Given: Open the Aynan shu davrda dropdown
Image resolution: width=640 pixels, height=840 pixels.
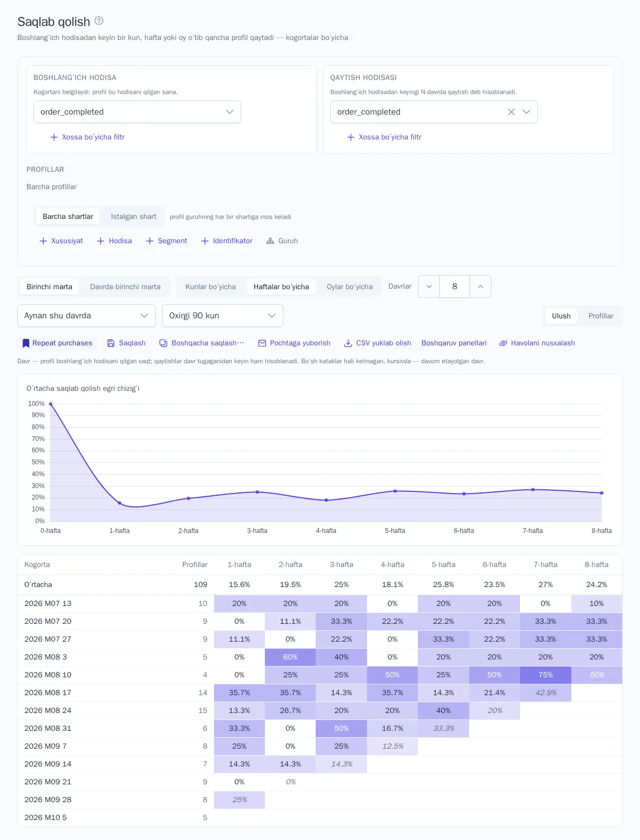Looking at the screenshot, I should (x=86, y=316).
